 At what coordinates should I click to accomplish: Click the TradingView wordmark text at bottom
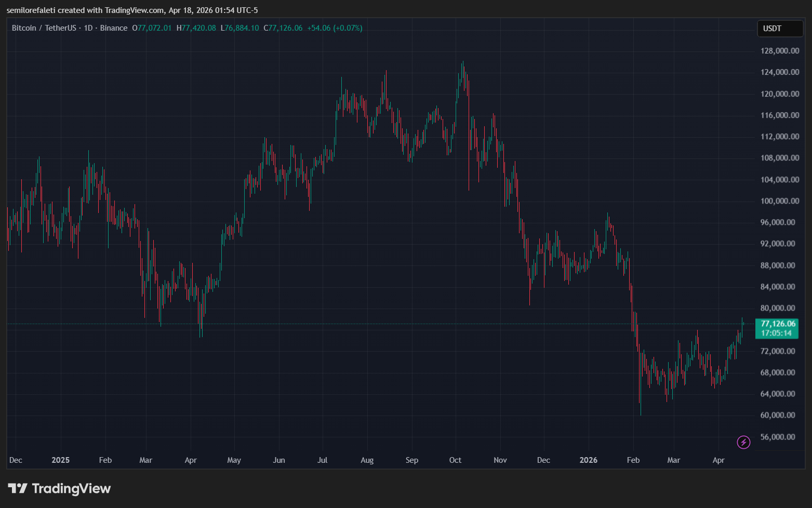(x=71, y=488)
